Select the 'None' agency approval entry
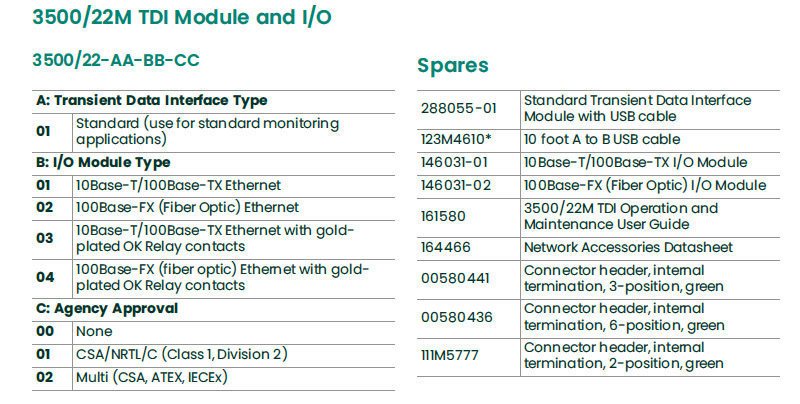The height and width of the screenshot is (404, 800). coord(94,331)
